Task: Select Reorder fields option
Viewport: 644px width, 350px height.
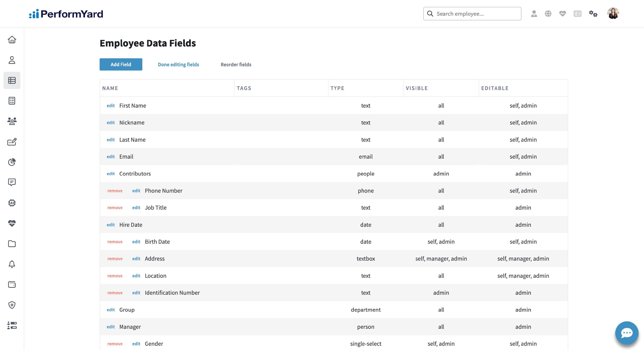Action: [236, 65]
